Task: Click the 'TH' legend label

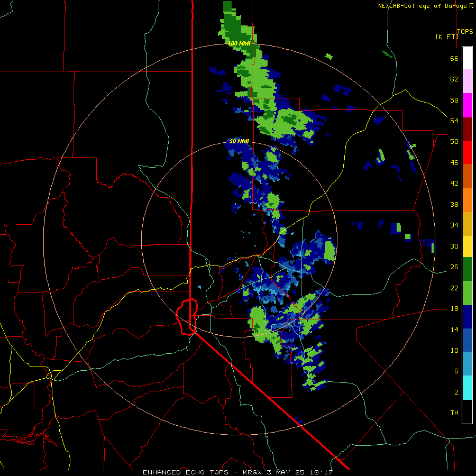Action: (454, 413)
